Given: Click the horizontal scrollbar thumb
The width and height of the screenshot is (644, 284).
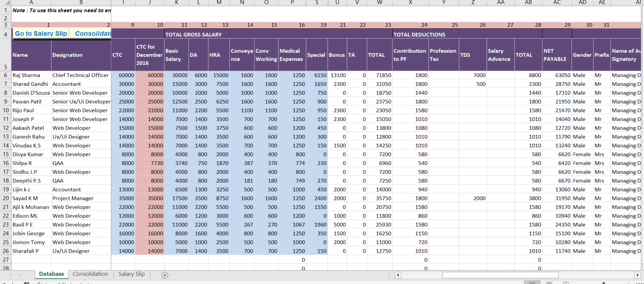Looking at the screenshot, I should pos(500,275).
